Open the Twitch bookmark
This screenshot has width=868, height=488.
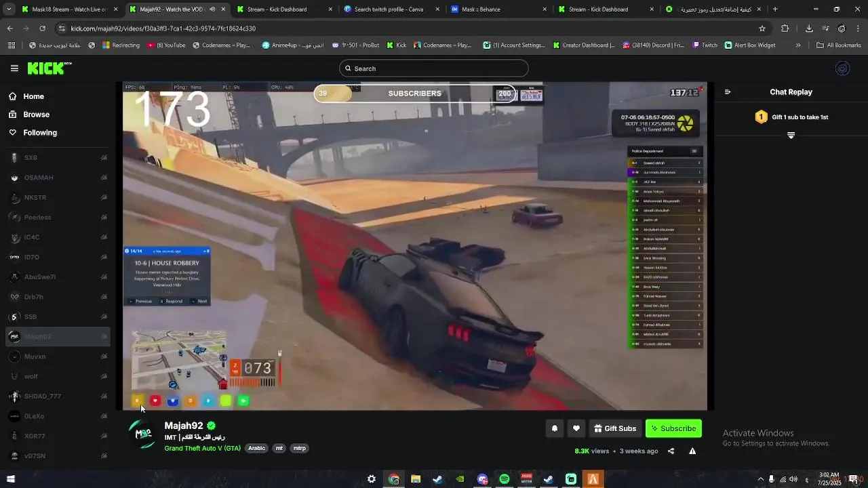point(705,45)
